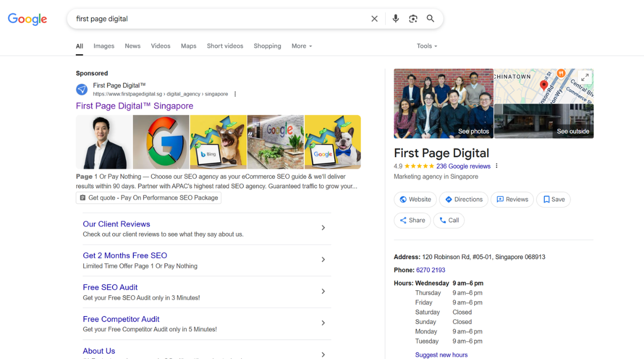Open the Google G logo ad image
The height and width of the screenshot is (359, 644).
[161, 142]
